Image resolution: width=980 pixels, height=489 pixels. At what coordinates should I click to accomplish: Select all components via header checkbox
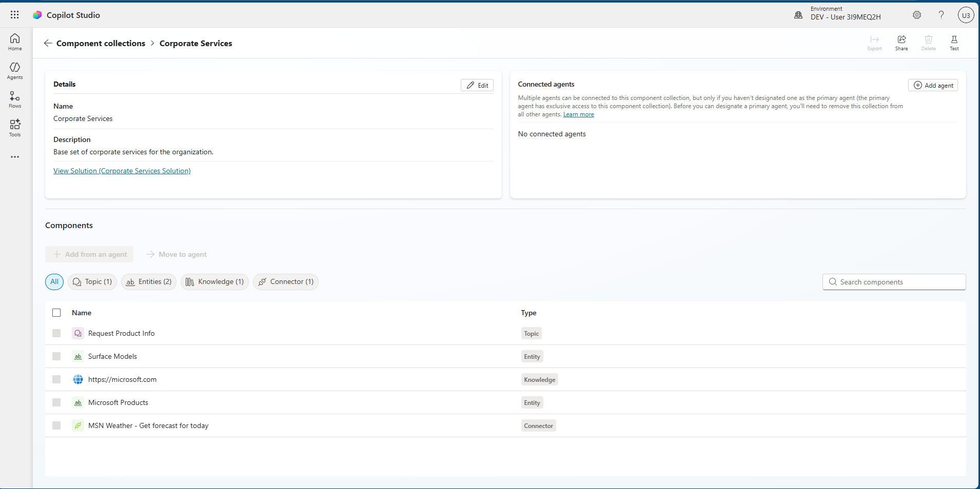[x=56, y=313]
